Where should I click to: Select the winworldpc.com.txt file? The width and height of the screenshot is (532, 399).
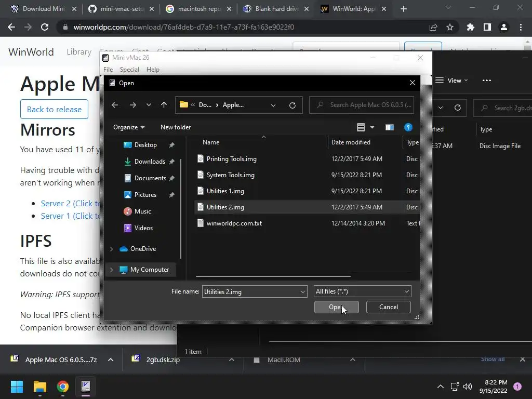(x=234, y=223)
